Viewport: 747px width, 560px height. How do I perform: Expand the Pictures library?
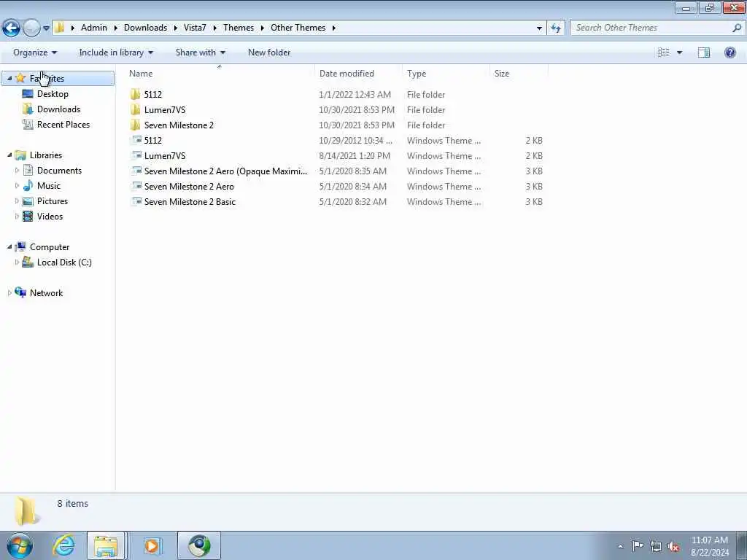point(18,201)
